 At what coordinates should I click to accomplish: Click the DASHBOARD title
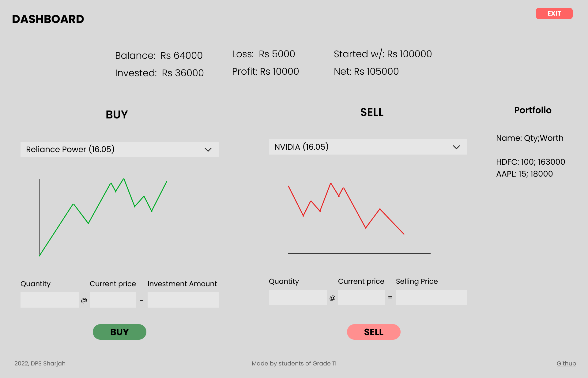tap(48, 19)
